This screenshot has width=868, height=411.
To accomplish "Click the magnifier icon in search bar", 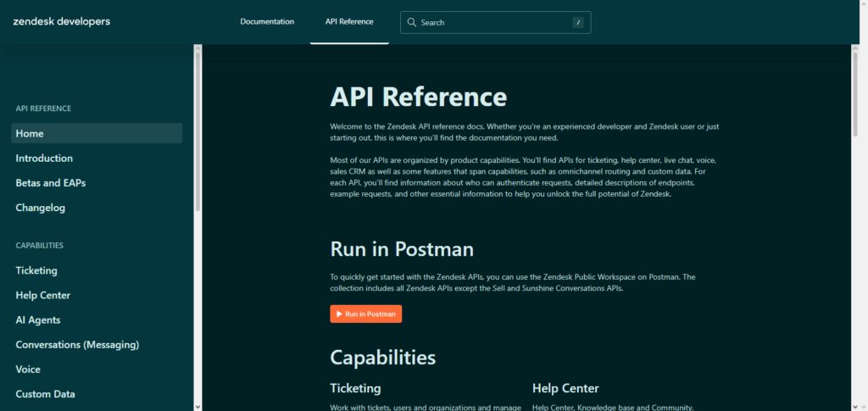I will (x=411, y=23).
